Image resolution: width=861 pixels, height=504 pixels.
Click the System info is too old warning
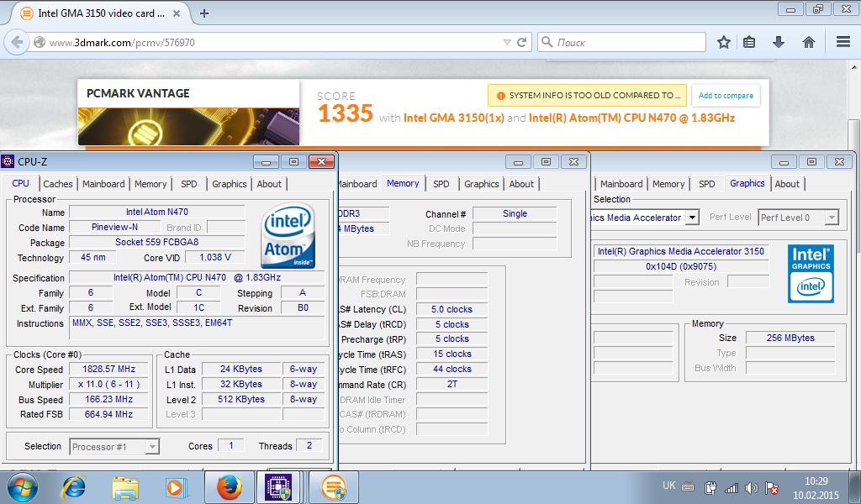click(x=587, y=96)
